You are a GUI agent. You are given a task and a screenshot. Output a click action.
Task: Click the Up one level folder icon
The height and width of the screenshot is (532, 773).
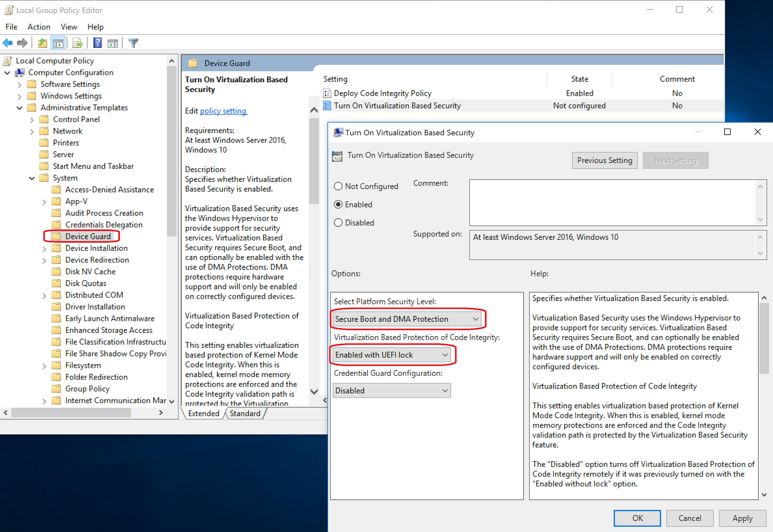coord(43,43)
